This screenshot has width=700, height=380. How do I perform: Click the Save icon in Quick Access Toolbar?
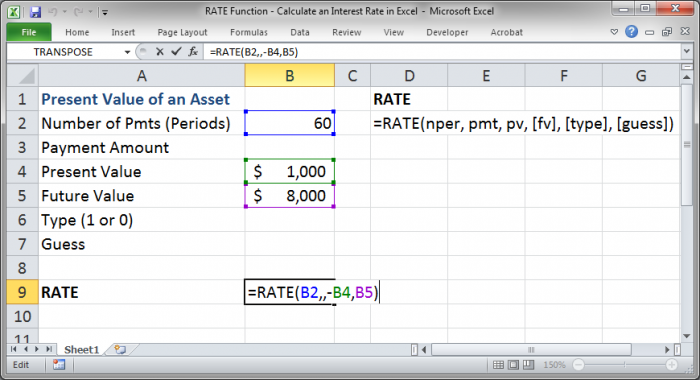tap(35, 12)
